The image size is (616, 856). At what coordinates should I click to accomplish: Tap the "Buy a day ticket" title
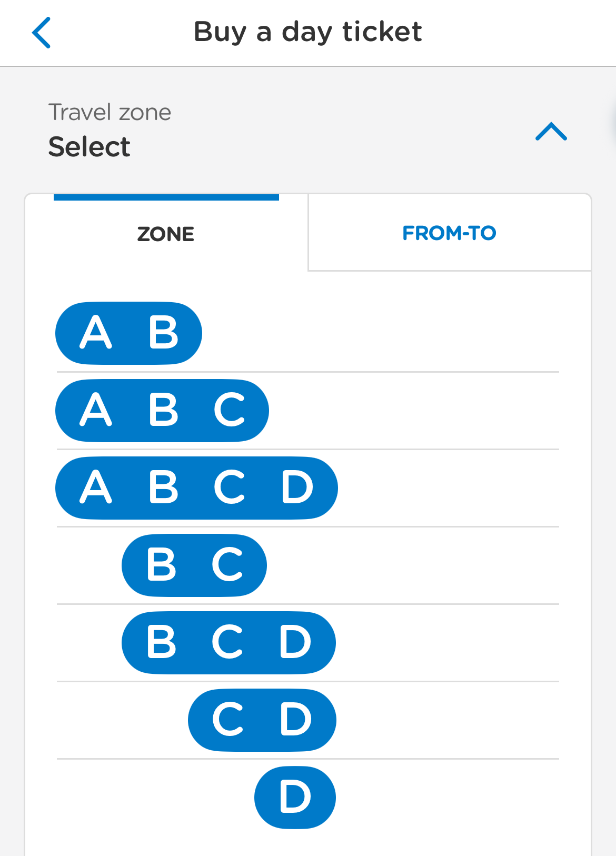click(x=308, y=32)
